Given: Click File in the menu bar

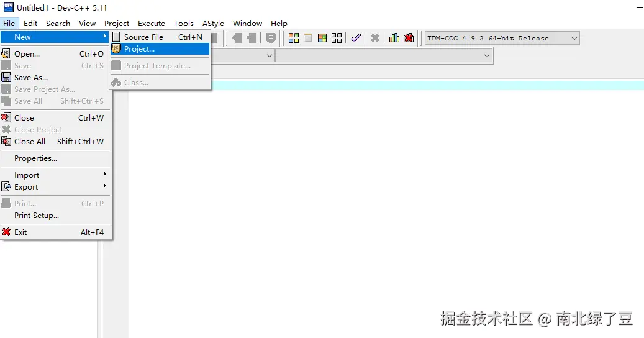Looking at the screenshot, I should 9,24.
